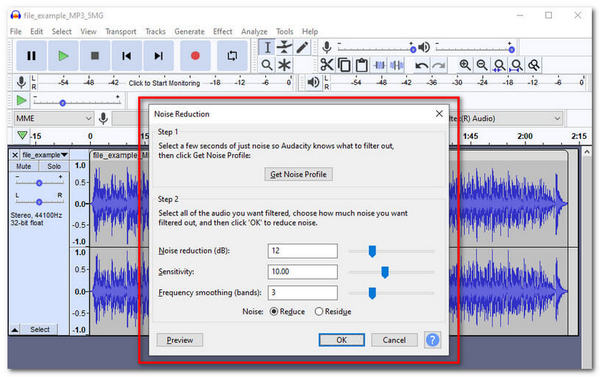Open the View menu
Image resolution: width=600 pixels, height=377 pixels.
click(x=88, y=31)
